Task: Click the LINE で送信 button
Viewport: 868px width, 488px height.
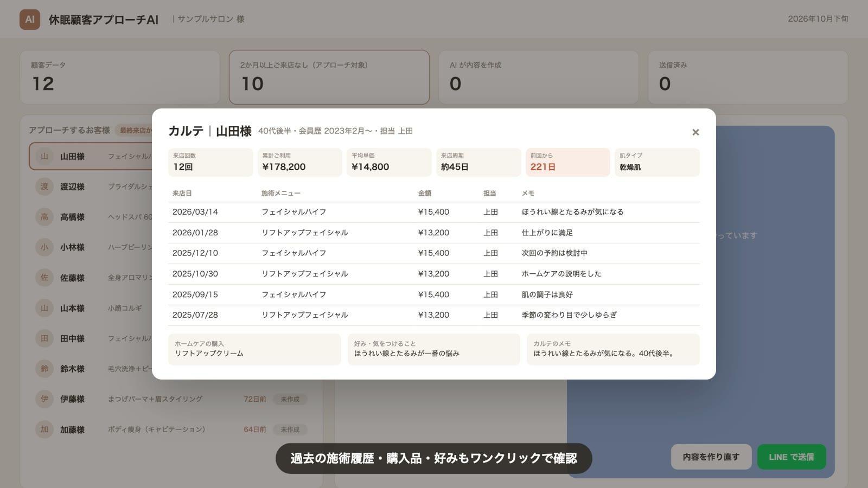Action: [792, 457]
